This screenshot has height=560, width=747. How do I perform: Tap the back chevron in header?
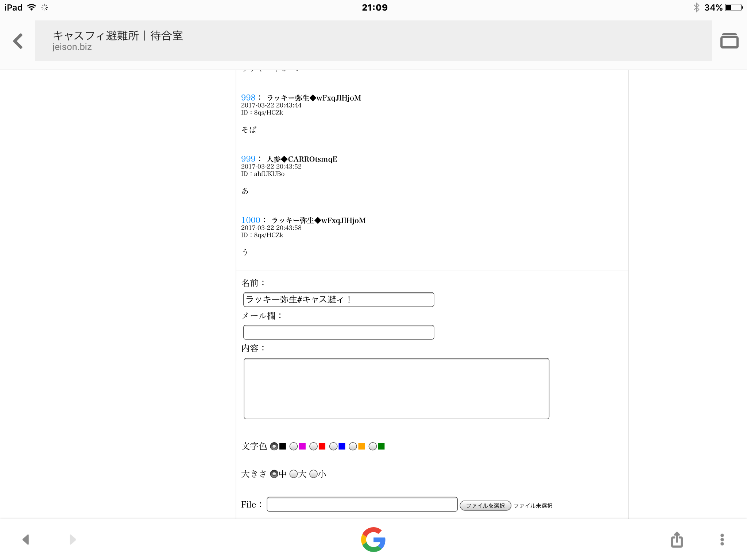(18, 41)
